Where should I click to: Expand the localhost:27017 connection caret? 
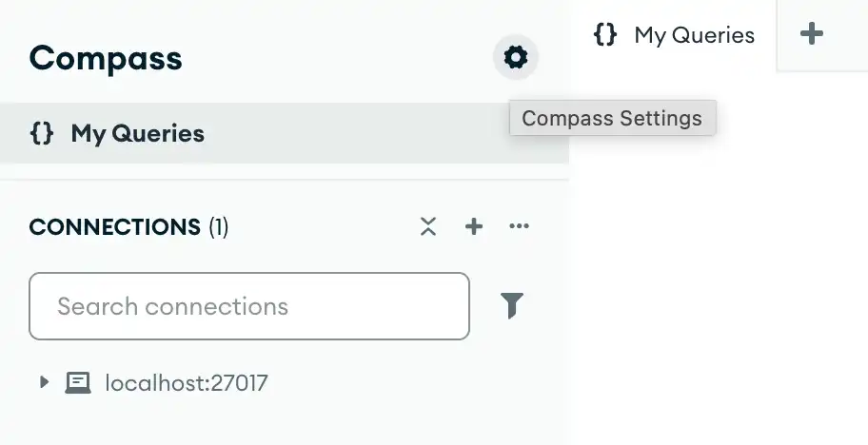point(44,382)
